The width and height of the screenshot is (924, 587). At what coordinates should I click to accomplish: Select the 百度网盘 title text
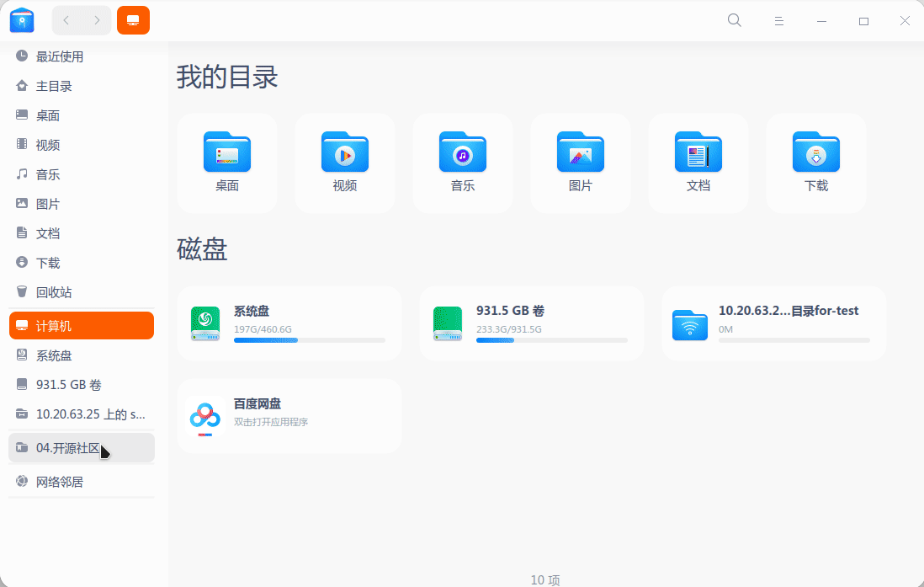(258, 404)
